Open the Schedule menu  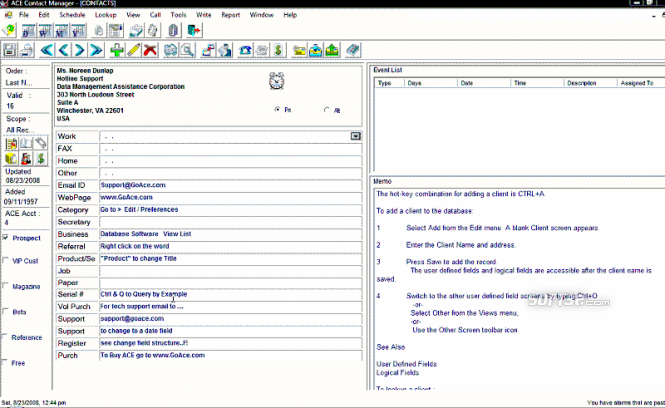[72, 15]
